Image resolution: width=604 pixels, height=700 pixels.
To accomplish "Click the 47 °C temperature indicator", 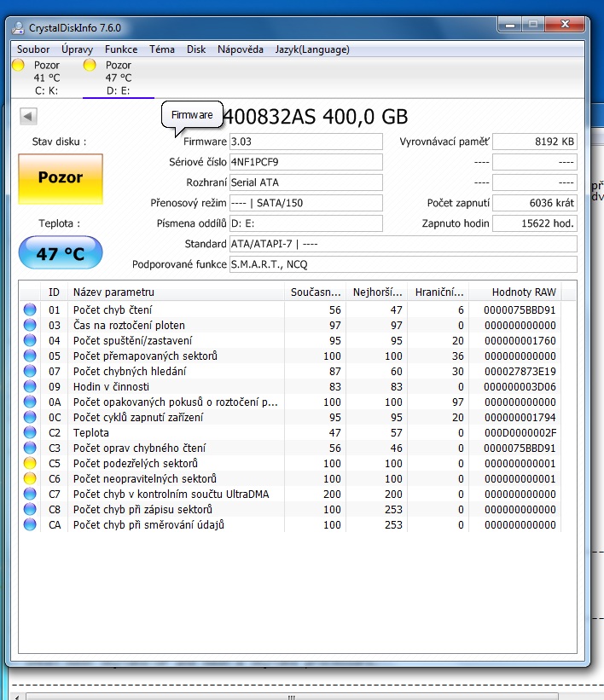I will [x=61, y=253].
